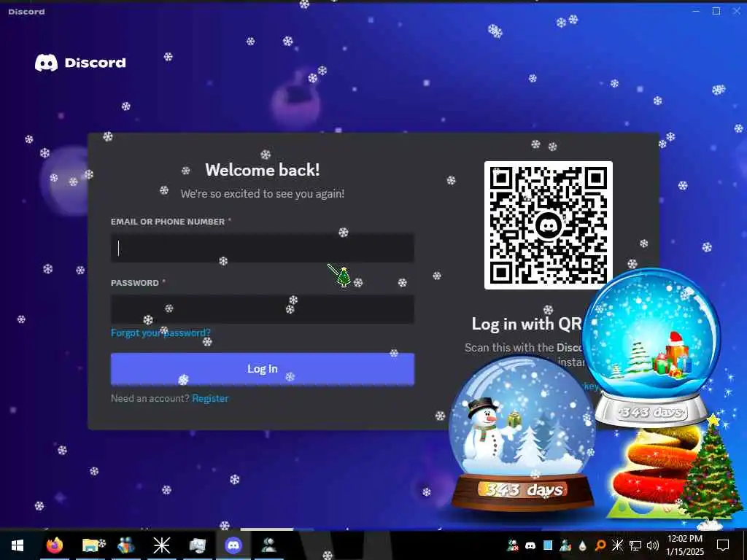Open the notification center icon

tap(723, 545)
